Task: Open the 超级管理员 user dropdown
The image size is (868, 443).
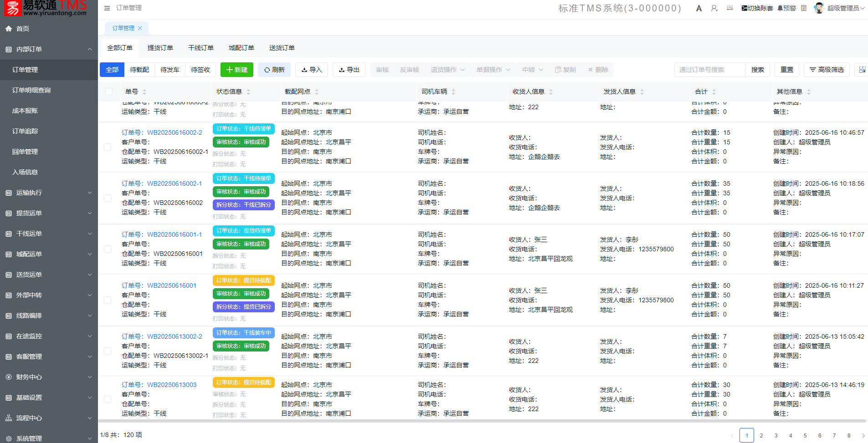Action: (846, 8)
